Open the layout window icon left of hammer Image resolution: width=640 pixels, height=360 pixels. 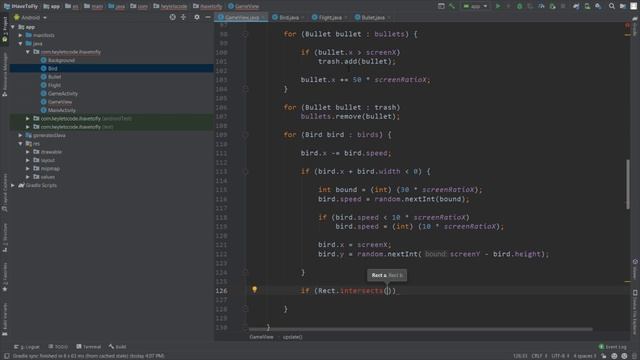[441, 6]
